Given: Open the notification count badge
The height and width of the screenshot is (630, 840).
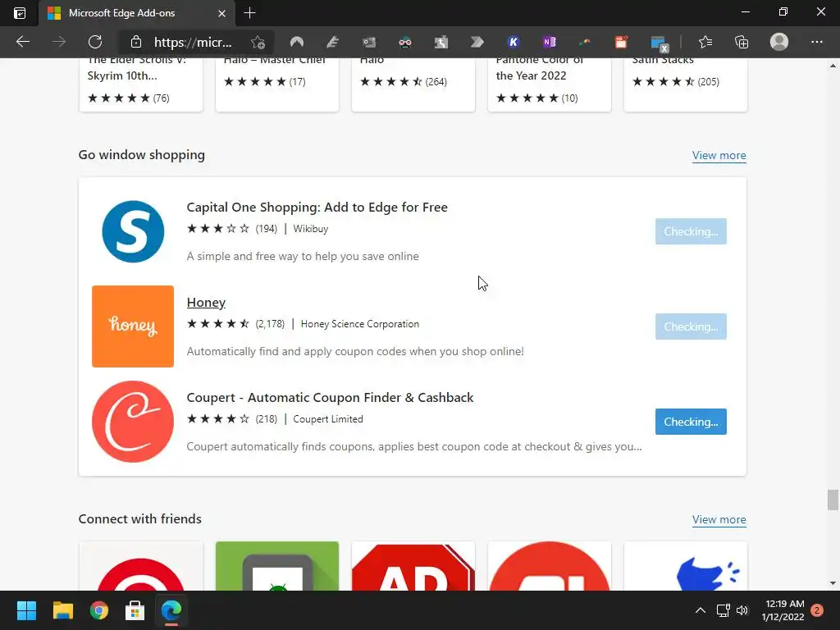Looking at the screenshot, I should (817, 610).
